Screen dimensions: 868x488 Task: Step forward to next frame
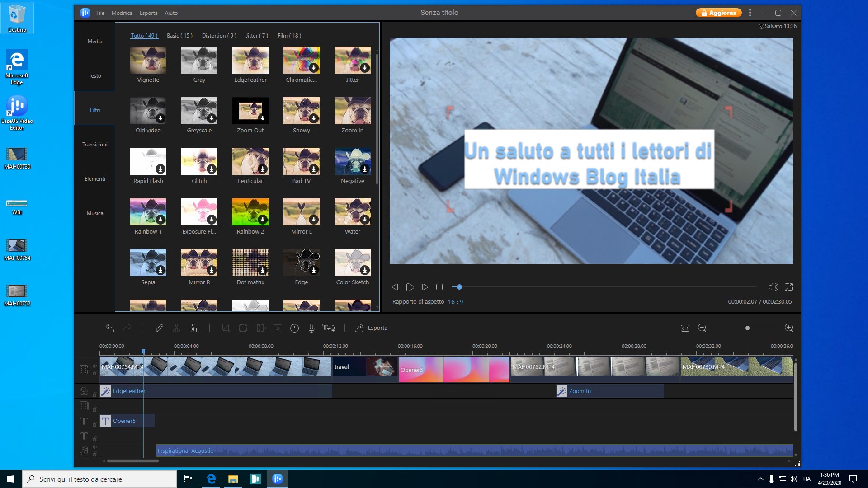click(425, 287)
